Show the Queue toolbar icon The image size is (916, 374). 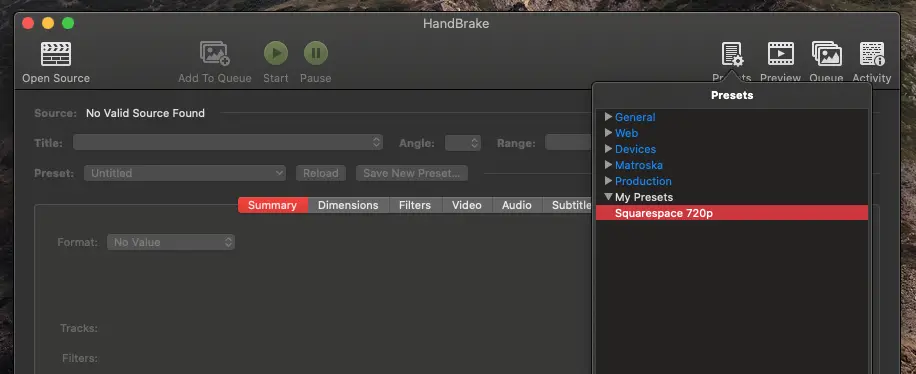[x=826, y=54]
